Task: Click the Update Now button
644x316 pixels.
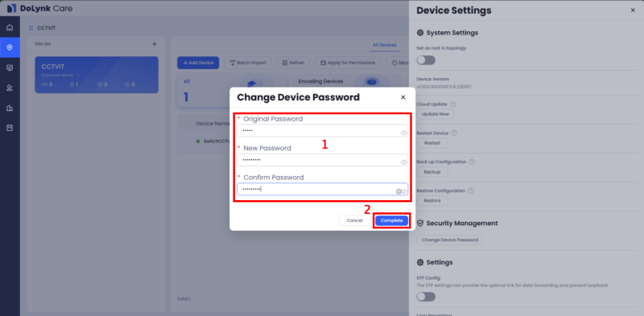Action: pos(436,114)
